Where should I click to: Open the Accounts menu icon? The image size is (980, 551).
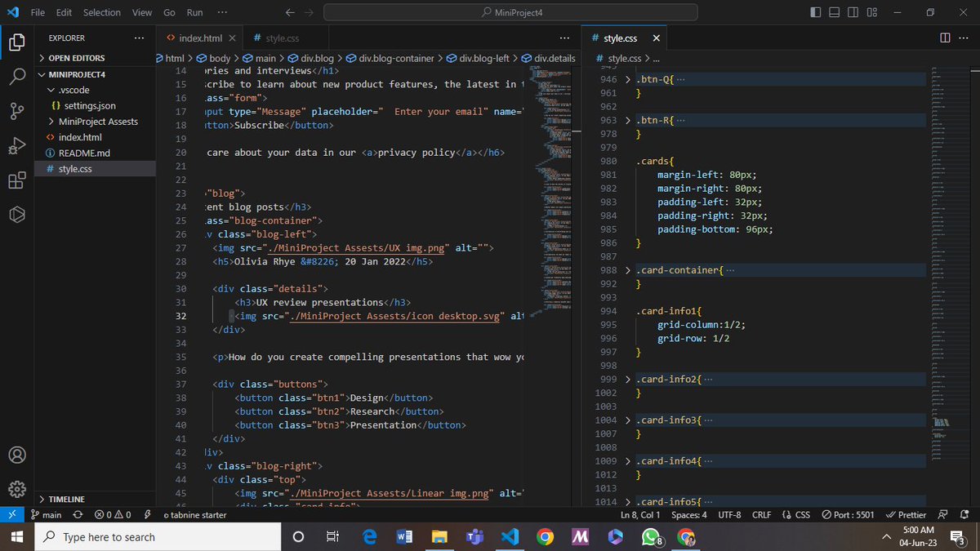[17, 454]
